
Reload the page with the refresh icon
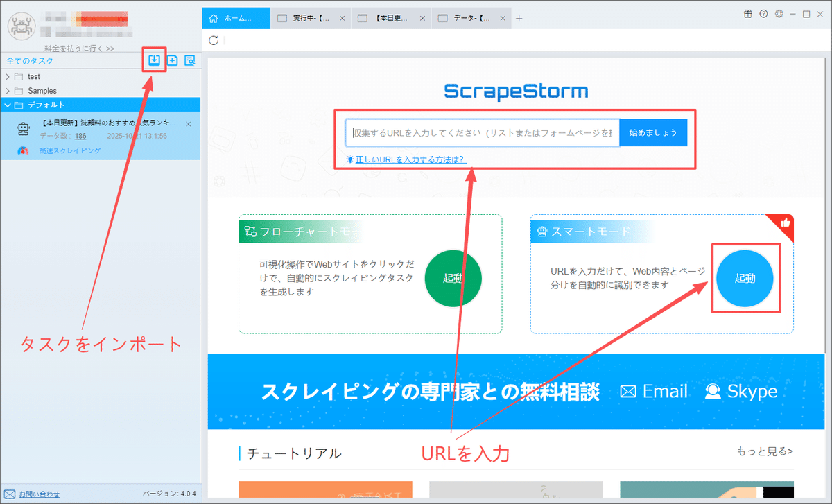click(214, 40)
